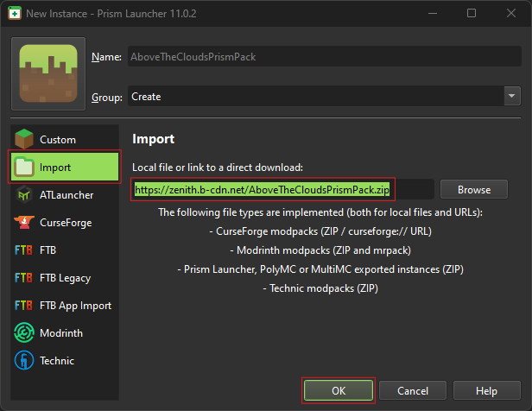532x411 pixels.
Task: Select the Custom cube icon
Action: (x=24, y=139)
